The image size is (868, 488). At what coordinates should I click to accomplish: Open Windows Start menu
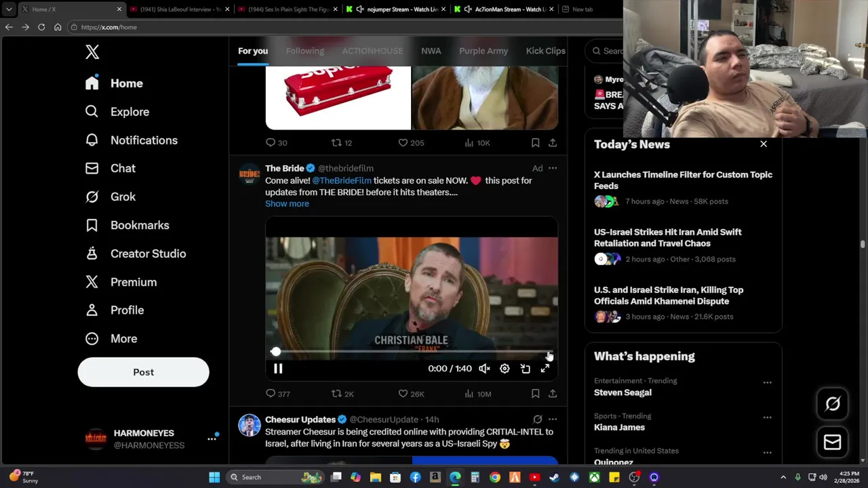tap(214, 477)
